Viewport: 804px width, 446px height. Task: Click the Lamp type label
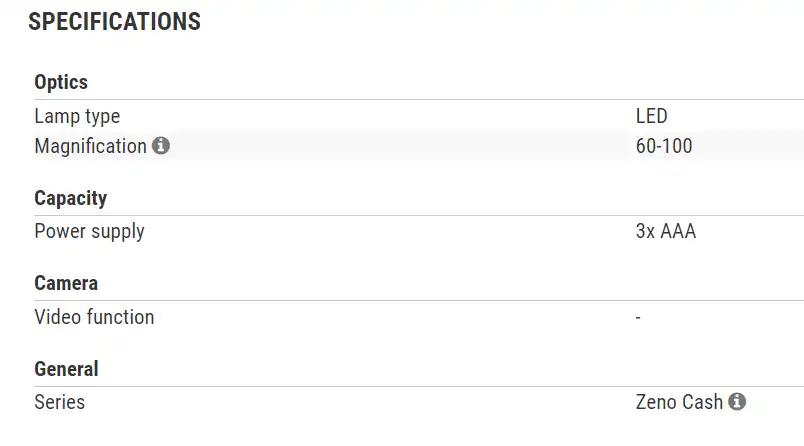point(77,116)
